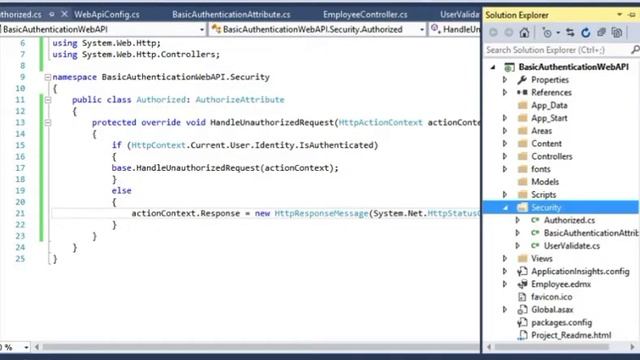Expand the Views folder

click(x=505, y=258)
